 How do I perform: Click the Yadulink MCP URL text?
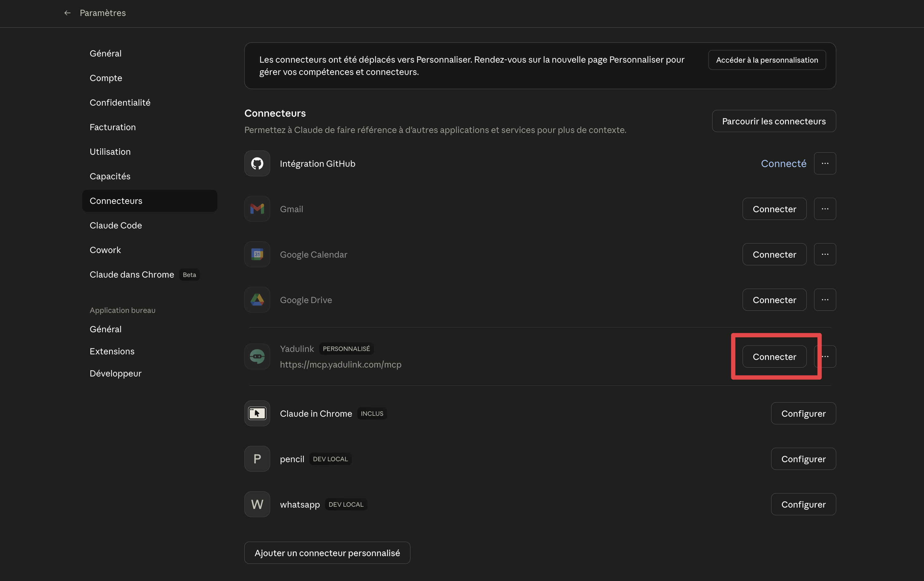tap(341, 365)
